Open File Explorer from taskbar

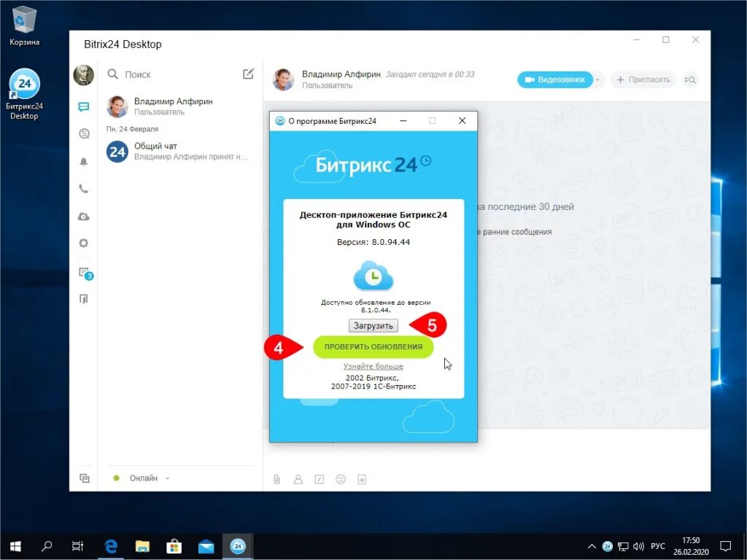click(142, 546)
